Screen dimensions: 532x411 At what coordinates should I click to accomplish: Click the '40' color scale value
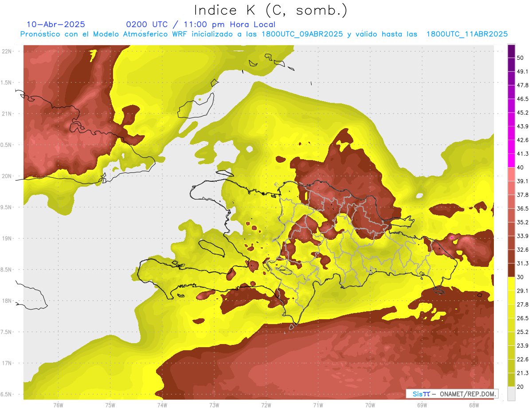520,168
